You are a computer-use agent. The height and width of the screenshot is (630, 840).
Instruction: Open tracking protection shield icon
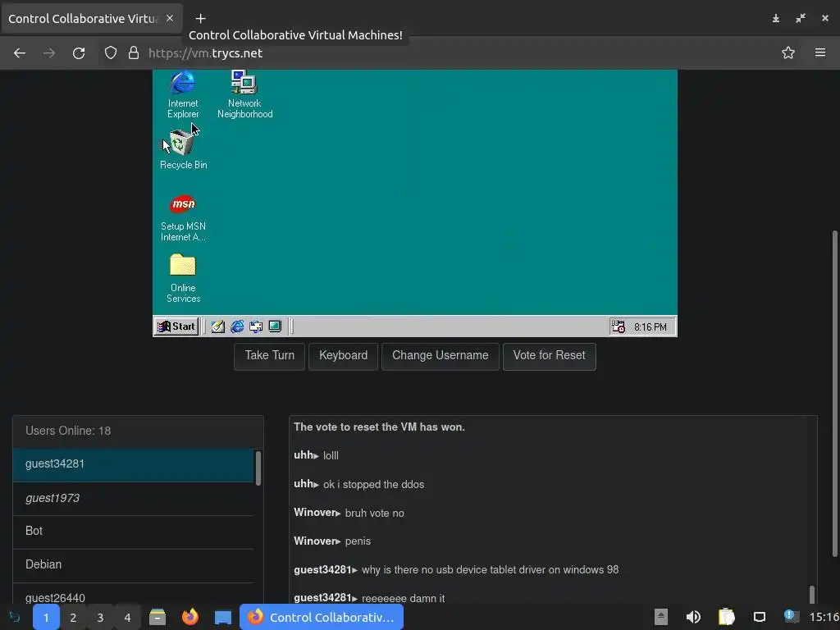pyautogui.click(x=111, y=53)
